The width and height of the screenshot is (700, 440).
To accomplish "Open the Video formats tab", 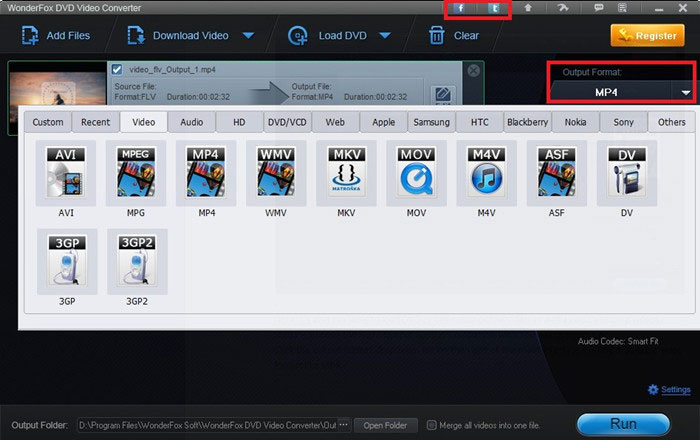I will click(x=144, y=122).
